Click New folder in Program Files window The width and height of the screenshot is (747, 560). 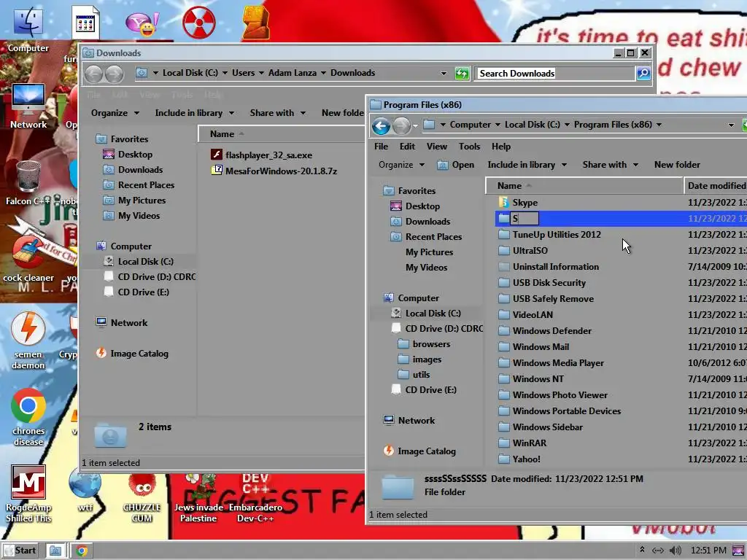tap(677, 164)
